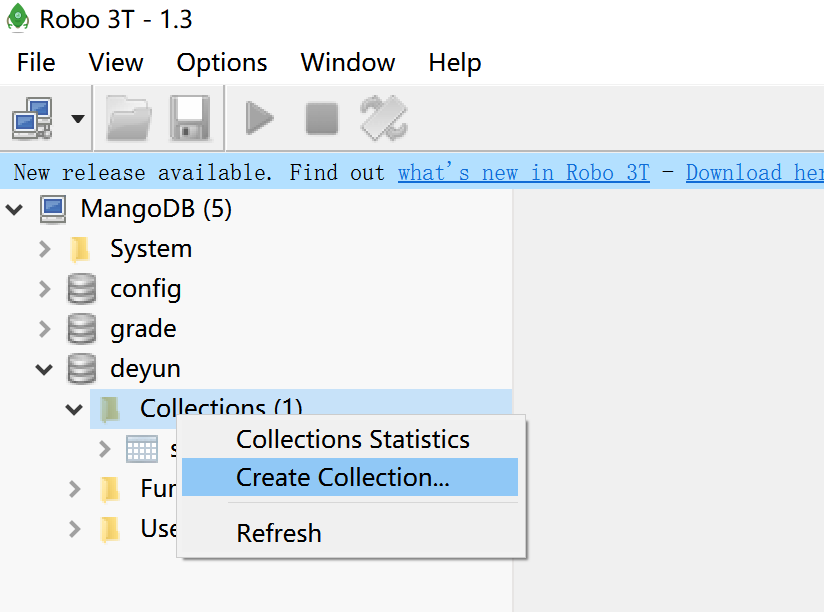824x612 pixels.
Task: Collapse the deyun database node
Action: click(x=44, y=369)
